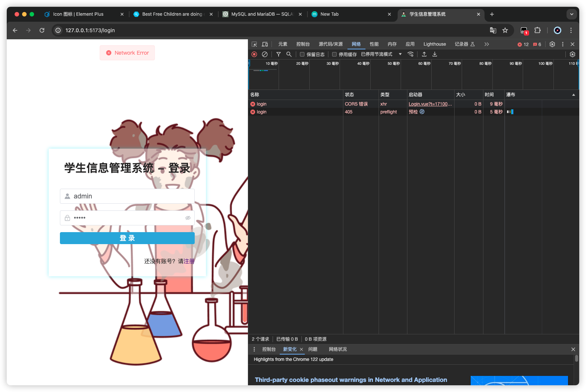
Task: Click the record network log icon
Action: pos(254,54)
